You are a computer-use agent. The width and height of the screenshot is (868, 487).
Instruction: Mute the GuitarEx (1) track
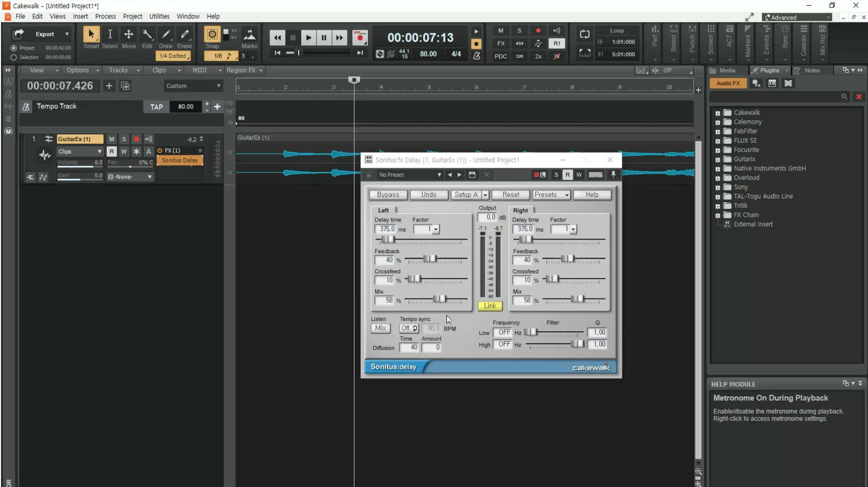[x=111, y=139]
